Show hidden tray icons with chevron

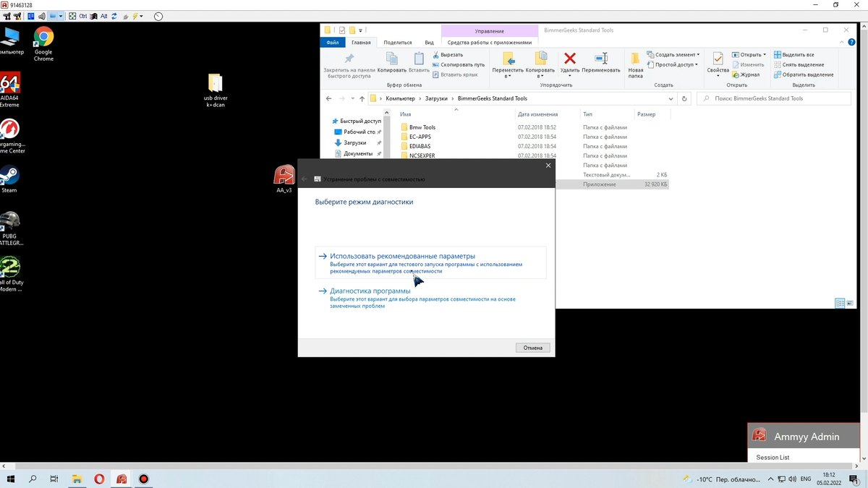(770, 479)
